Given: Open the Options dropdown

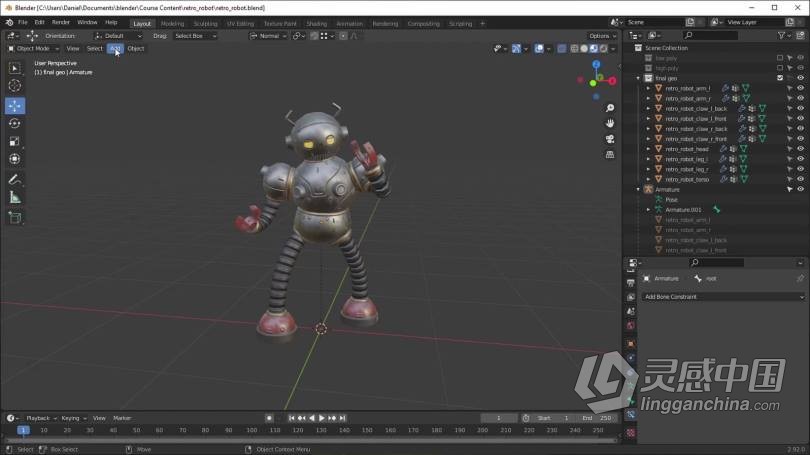Looking at the screenshot, I should click(x=602, y=36).
